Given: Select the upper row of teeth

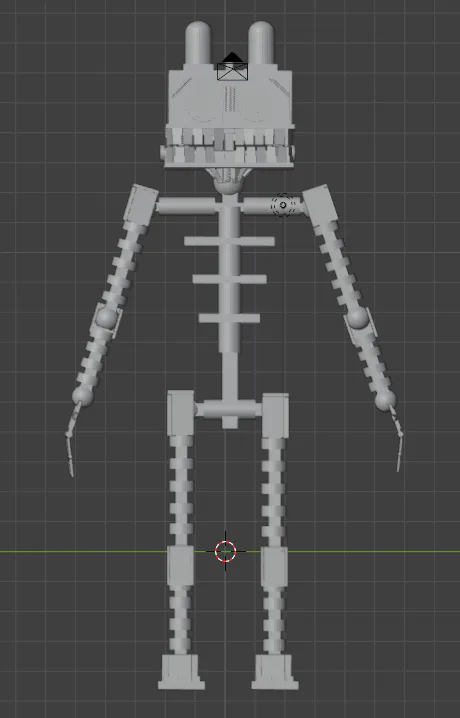Looking at the screenshot, I should 228,137.
